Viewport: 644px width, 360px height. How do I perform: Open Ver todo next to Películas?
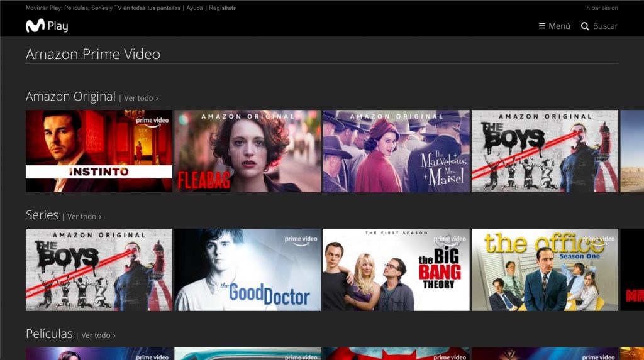click(98, 335)
